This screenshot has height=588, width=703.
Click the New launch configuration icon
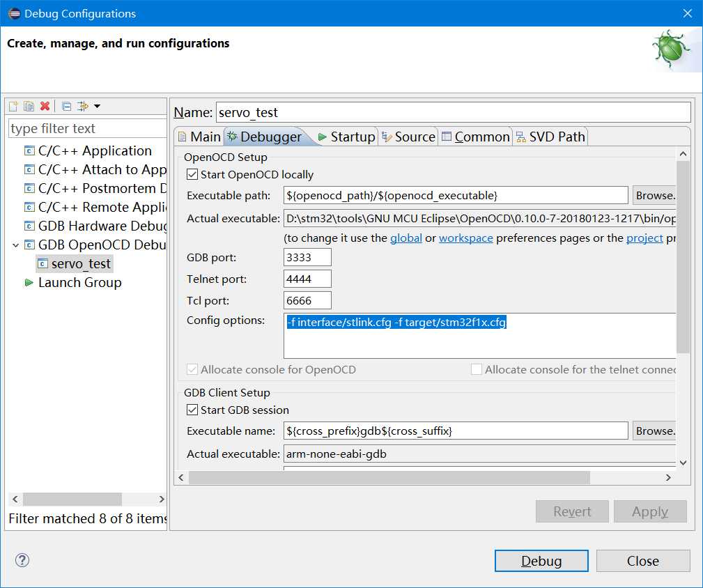click(13, 106)
